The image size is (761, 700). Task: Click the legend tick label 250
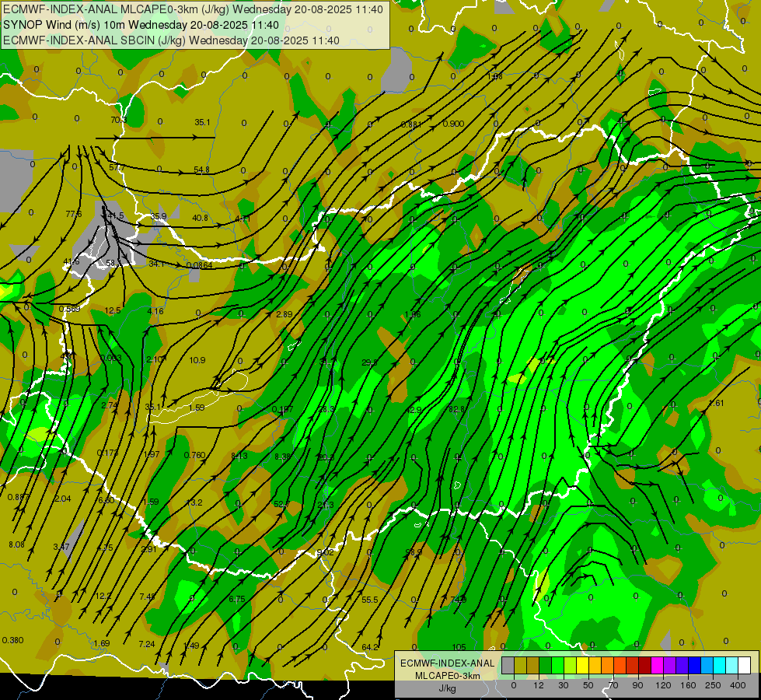tap(713, 685)
